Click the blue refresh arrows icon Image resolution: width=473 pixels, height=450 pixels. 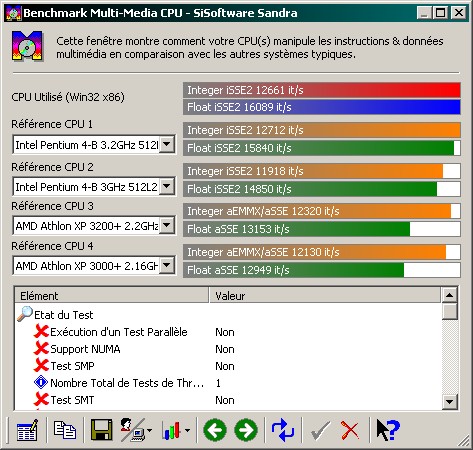click(283, 430)
